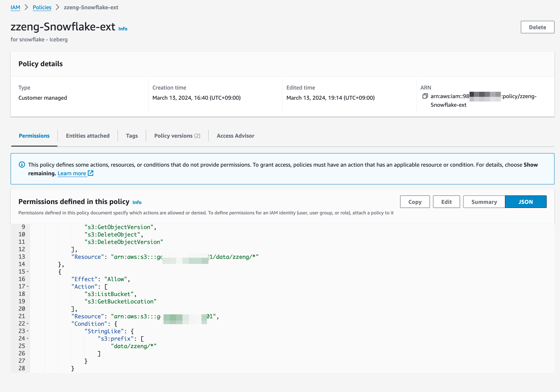Open the external link icon after Learn more
This screenshot has width=560, height=392.
[91, 173]
